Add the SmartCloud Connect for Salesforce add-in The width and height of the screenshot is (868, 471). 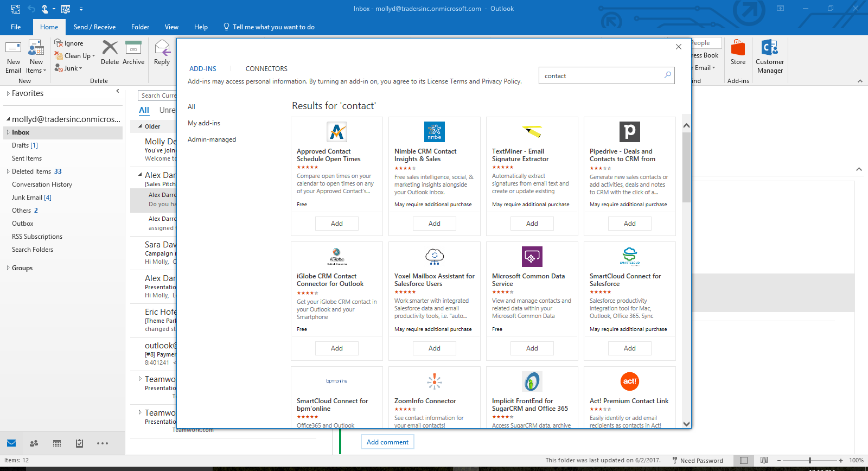630,348
